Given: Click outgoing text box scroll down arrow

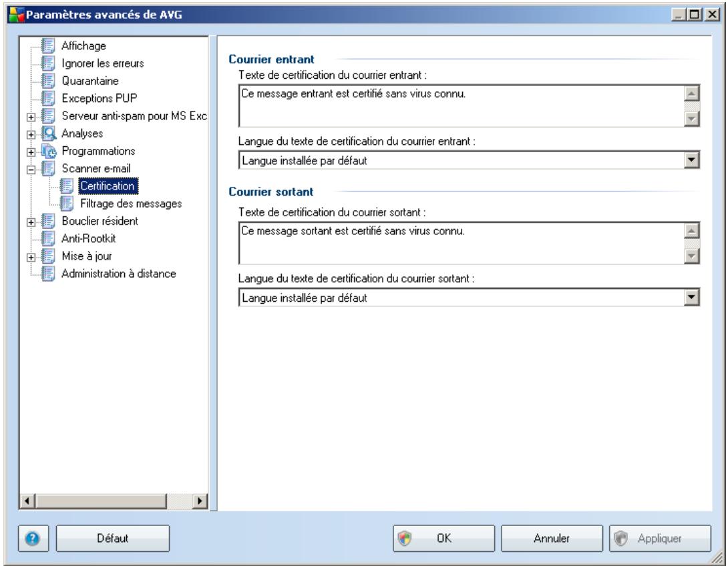Looking at the screenshot, I should click(692, 256).
